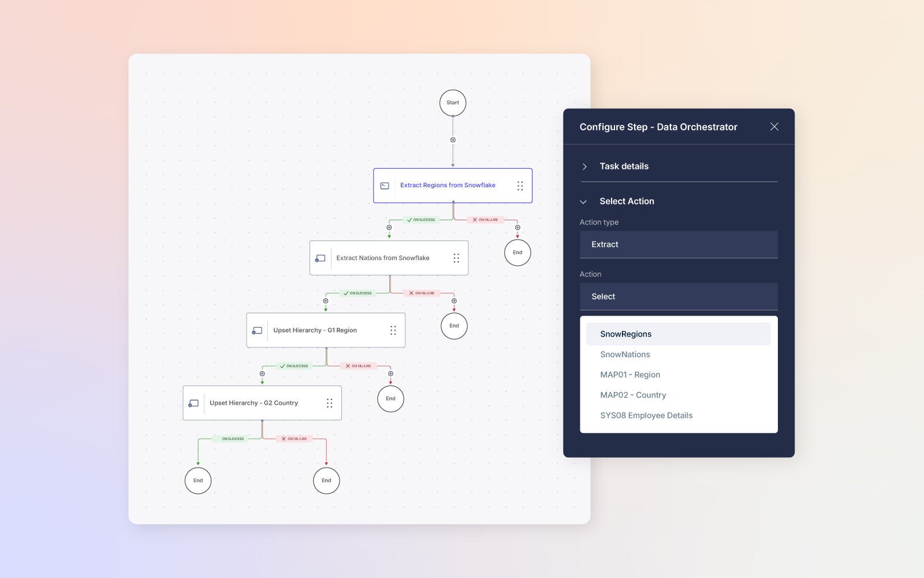Click the drag handle dots on Extract Regions node
Screen dimensions: 924x578
[x=519, y=185]
